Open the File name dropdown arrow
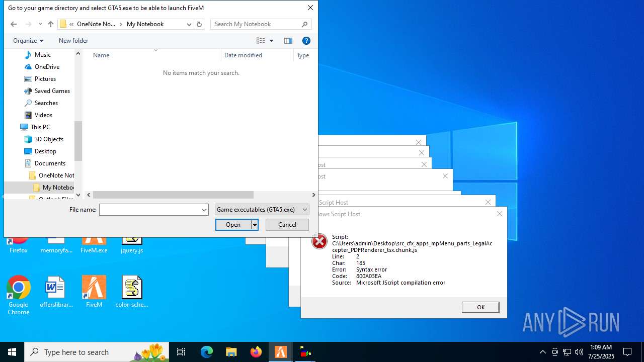The image size is (644, 362). (x=204, y=210)
